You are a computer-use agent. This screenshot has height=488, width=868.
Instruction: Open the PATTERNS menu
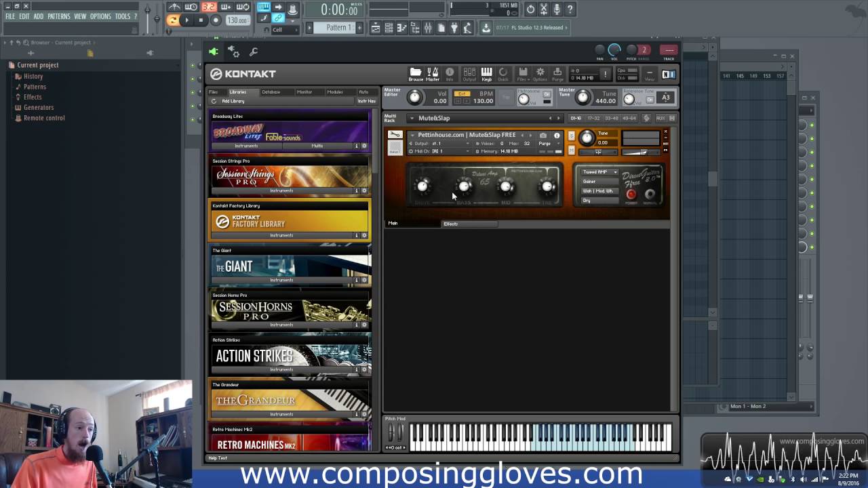[58, 16]
